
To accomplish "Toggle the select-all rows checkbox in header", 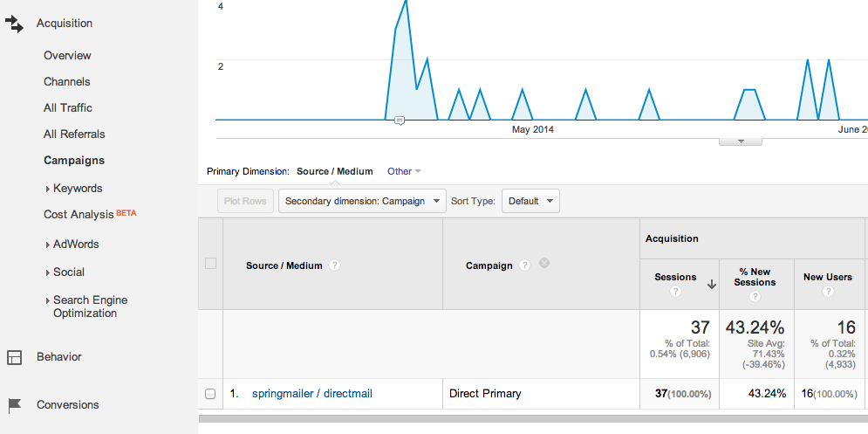I will coord(210,264).
